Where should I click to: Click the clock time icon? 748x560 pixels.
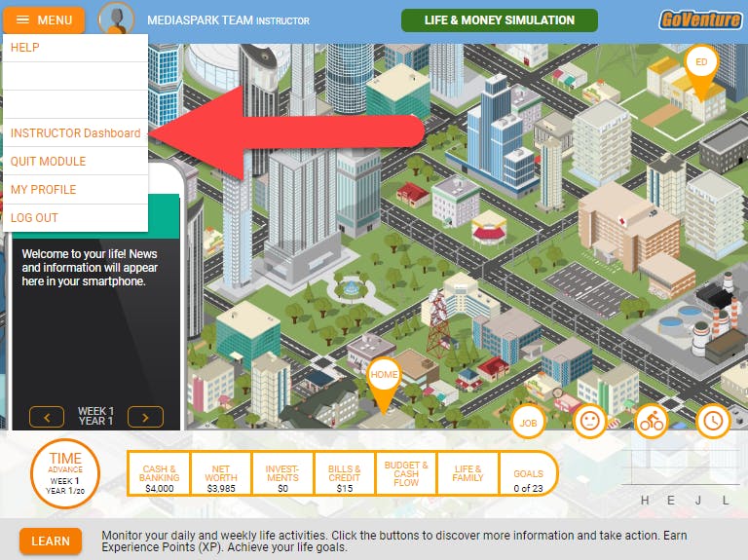pyautogui.click(x=713, y=421)
